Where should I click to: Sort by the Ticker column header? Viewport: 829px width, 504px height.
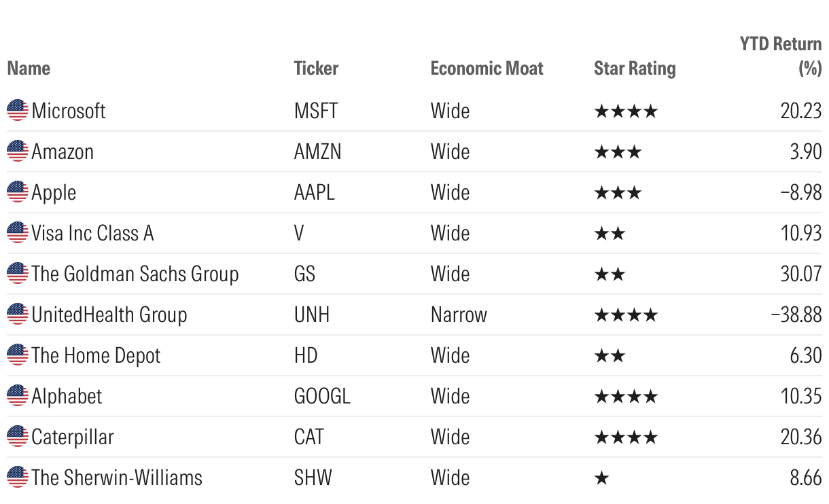click(x=316, y=69)
